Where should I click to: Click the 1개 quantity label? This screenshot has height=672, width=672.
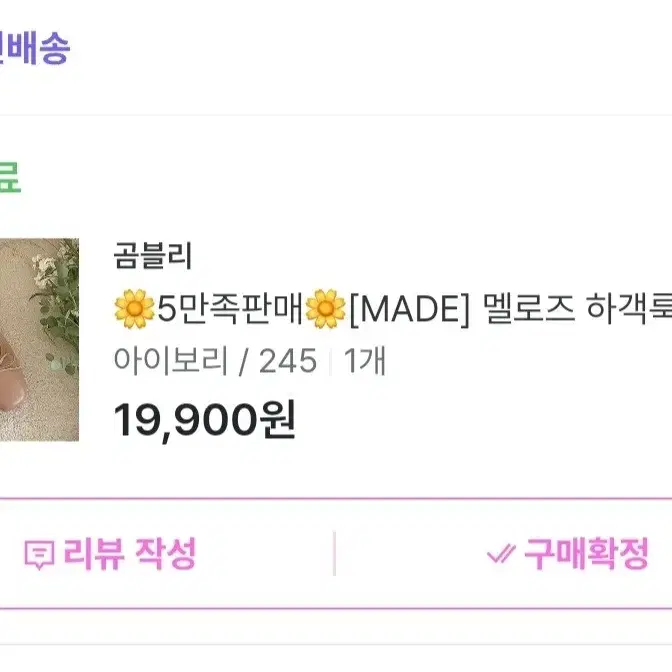click(x=365, y=360)
